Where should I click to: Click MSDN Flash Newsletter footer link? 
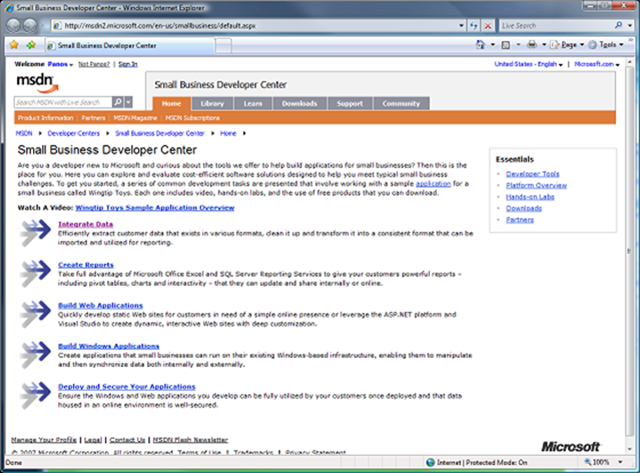pos(190,440)
